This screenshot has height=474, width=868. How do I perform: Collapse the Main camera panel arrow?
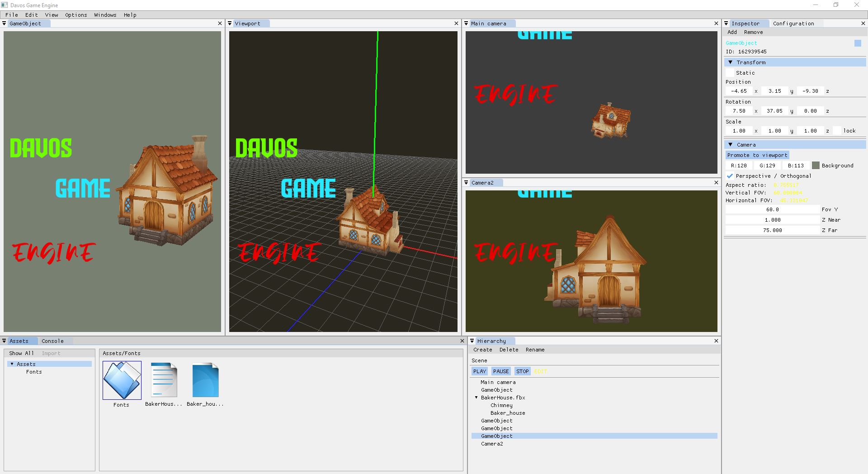coord(466,24)
